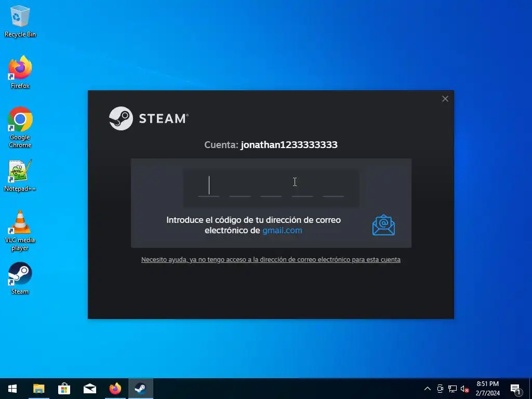Focus the first code digit field

(209, 186)
